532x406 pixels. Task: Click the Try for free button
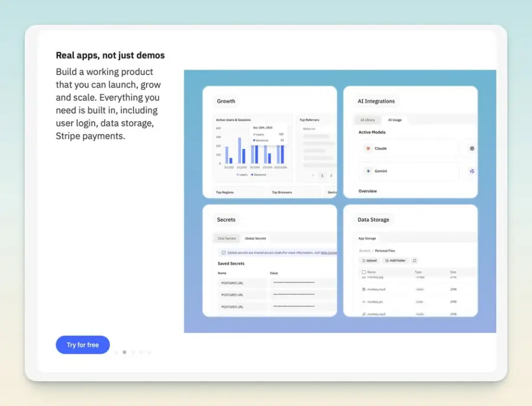click(x=83, y=345)
